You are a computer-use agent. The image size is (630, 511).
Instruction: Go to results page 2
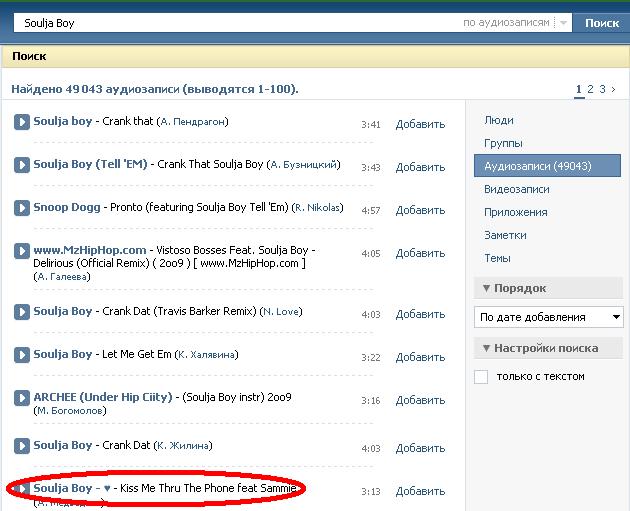[x=590, y=89]
